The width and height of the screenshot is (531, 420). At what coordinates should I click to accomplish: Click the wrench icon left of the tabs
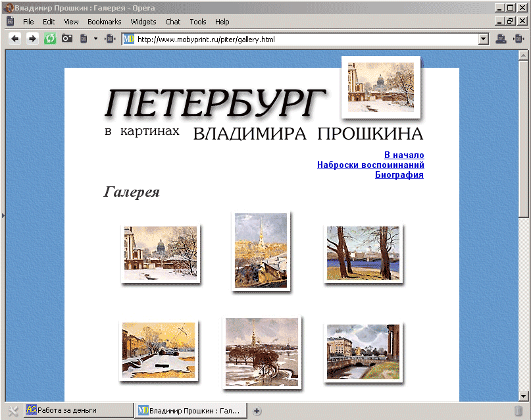click(13, 411)
